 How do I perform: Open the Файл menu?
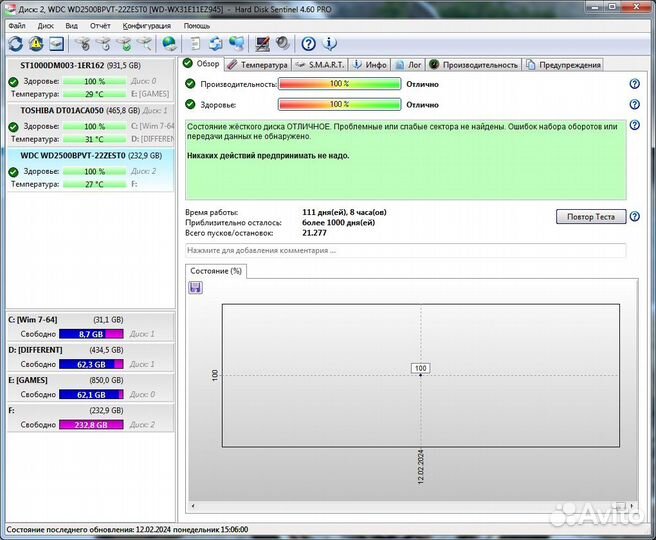(16, 25)
